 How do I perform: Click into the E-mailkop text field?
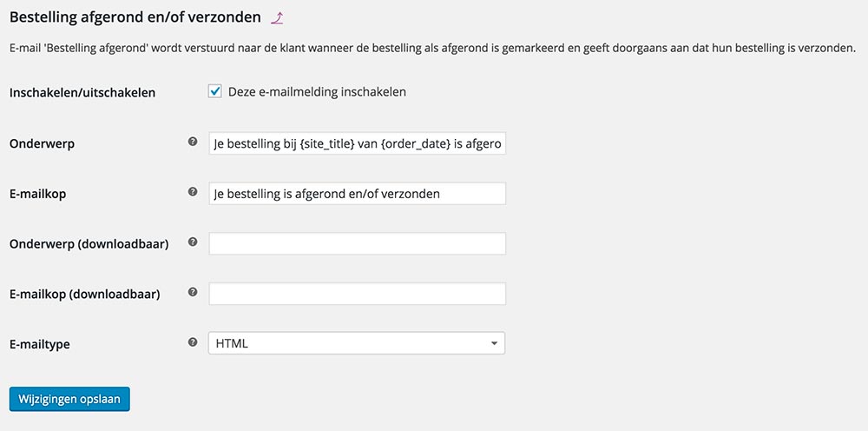pyautogui.click(x=357, y=193)
